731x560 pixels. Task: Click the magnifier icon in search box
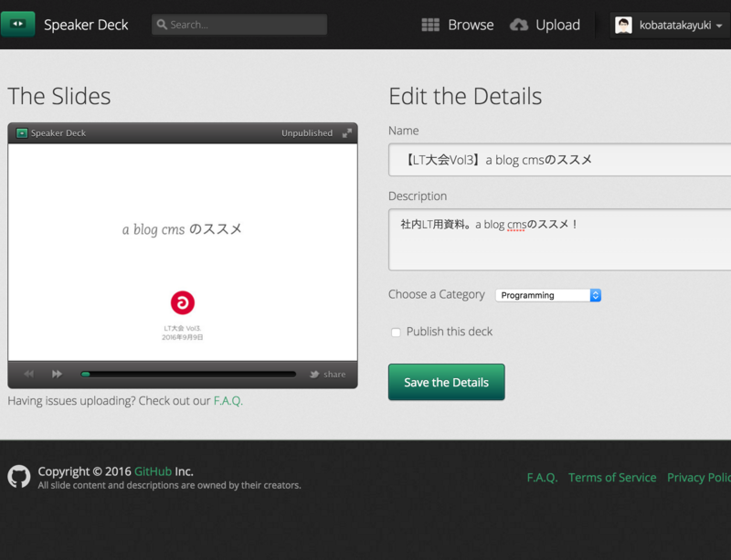(162, 25)
